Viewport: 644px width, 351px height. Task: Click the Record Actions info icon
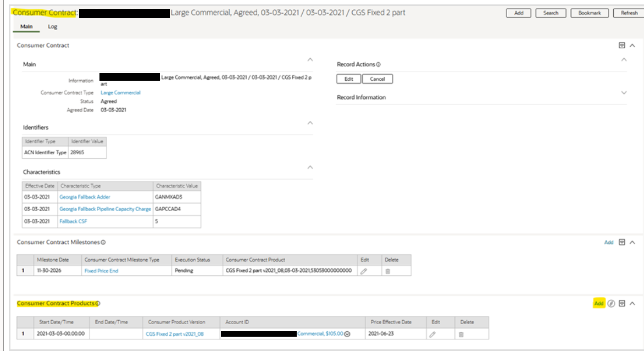379,65
